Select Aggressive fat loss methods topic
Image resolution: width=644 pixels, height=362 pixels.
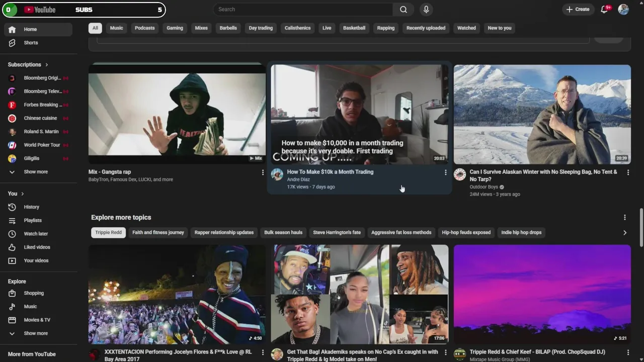(x=401, y=233)
